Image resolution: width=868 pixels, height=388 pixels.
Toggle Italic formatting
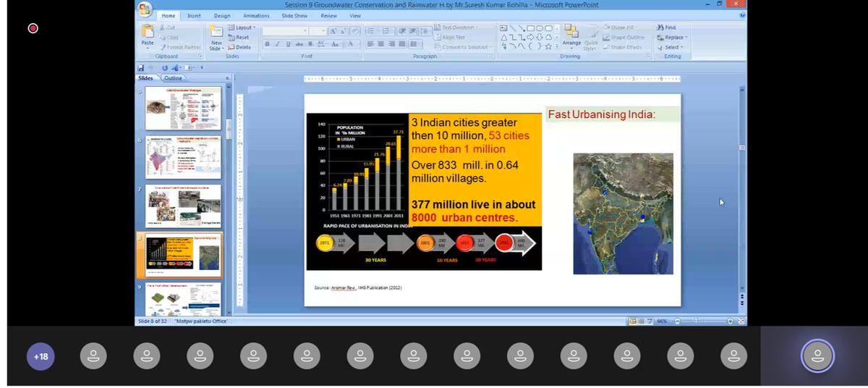278,44
